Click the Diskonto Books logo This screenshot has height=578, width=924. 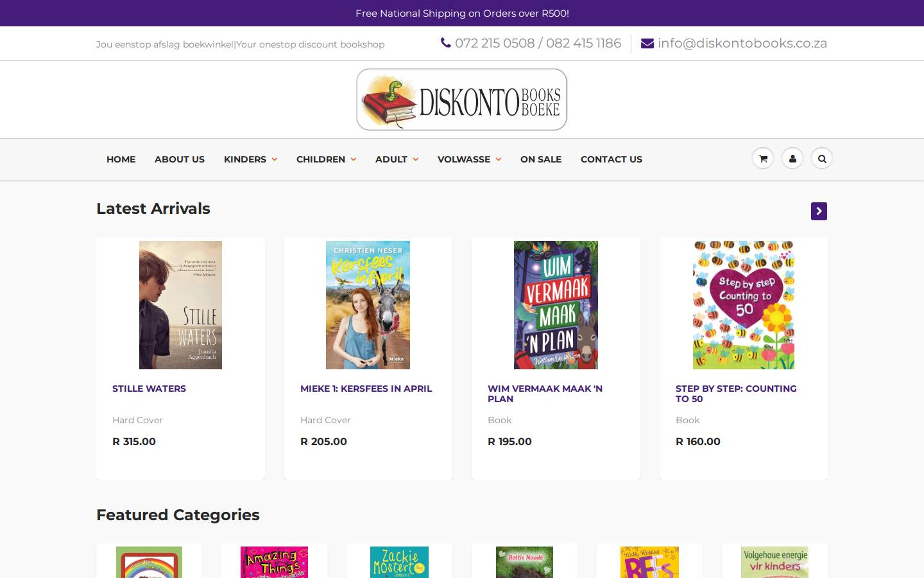pos(462,100)
